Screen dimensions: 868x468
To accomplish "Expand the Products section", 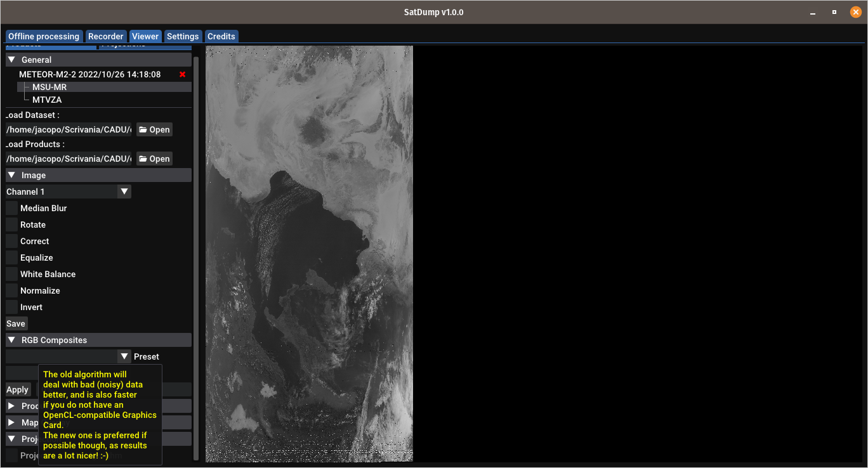I will [11, 406].
